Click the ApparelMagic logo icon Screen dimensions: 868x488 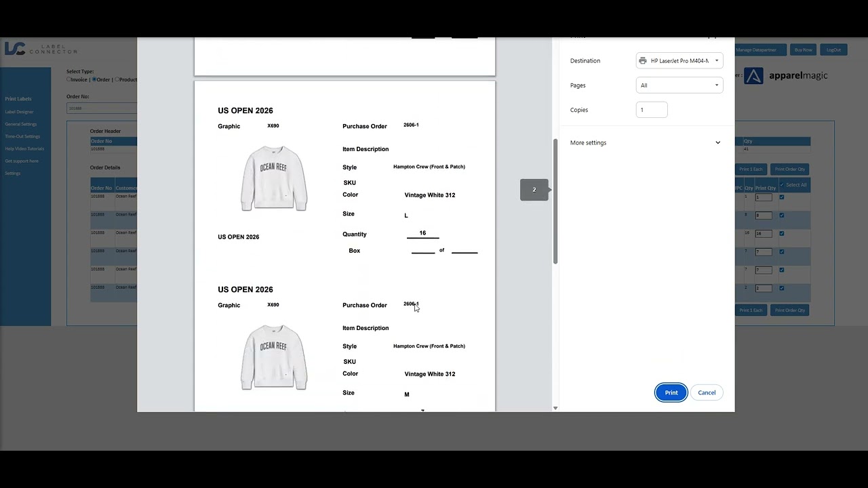(x=753, y=76)
